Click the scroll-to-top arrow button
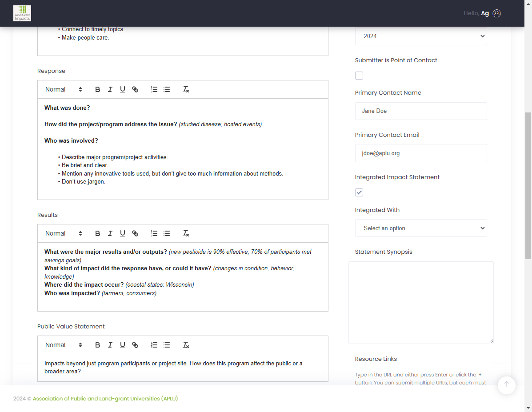 pyautogui.click(x=507, y=384)
